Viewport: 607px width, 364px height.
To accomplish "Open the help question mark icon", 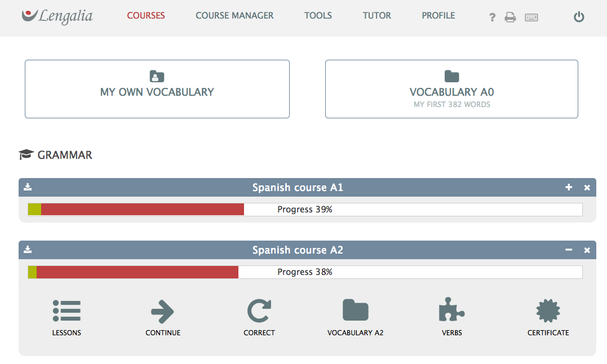I will [492, 17].
